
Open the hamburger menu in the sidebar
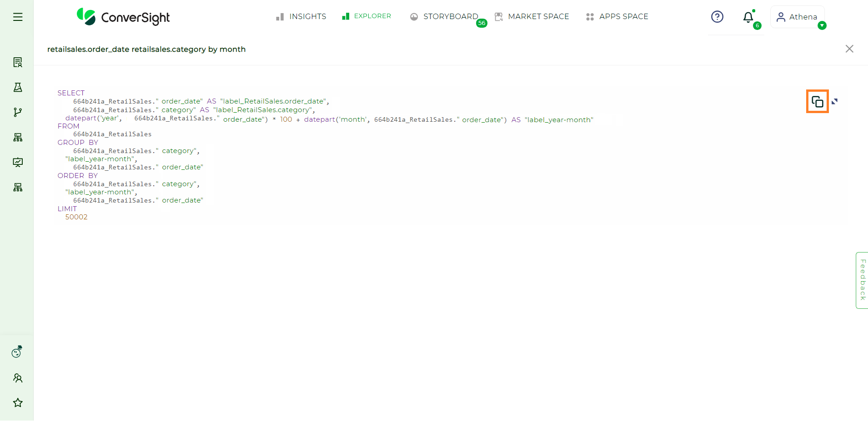click(18, 17)
